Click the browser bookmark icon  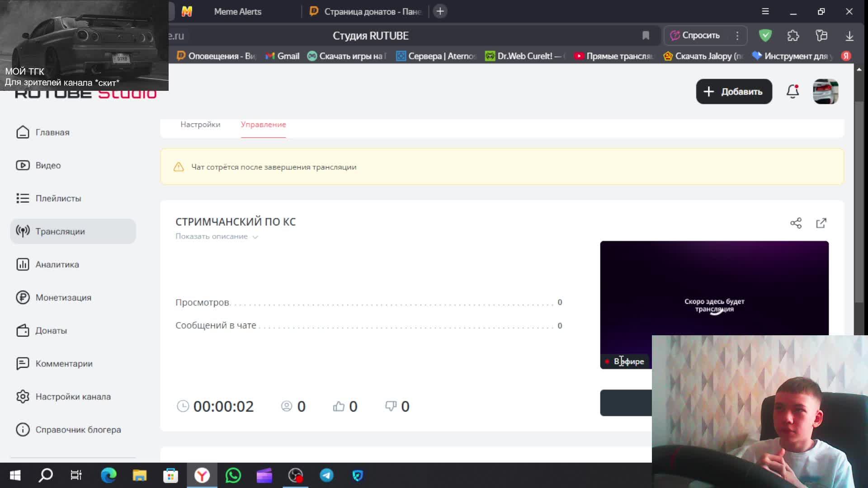646,35
